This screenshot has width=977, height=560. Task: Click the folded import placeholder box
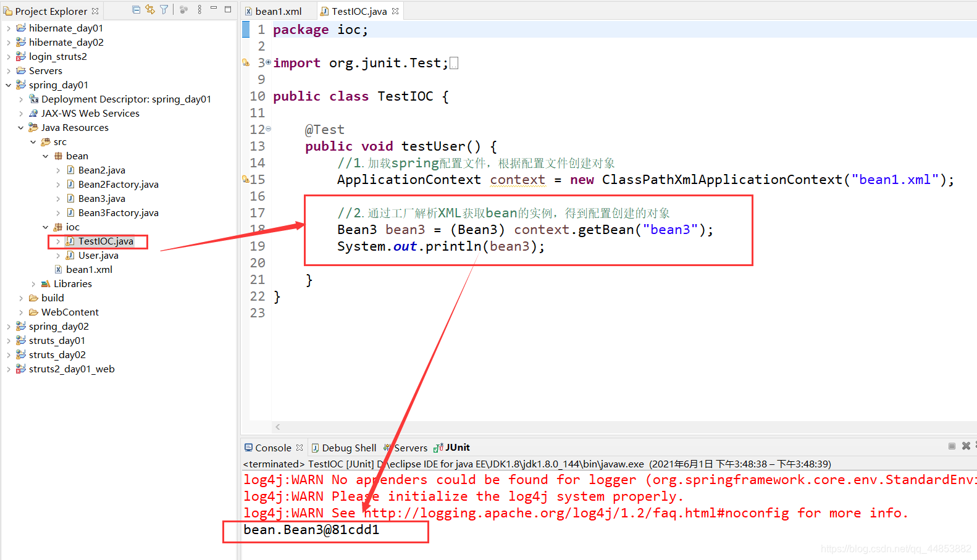coord(454,63)
